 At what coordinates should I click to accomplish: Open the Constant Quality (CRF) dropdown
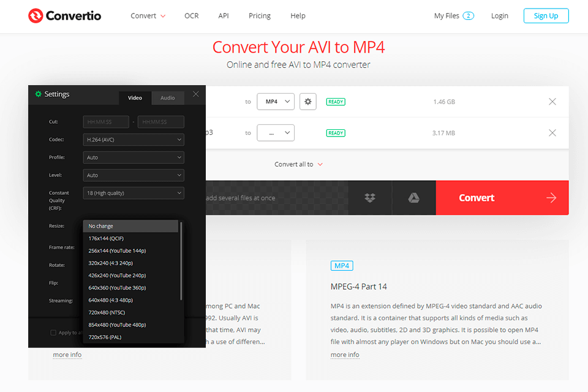(133, 192)
